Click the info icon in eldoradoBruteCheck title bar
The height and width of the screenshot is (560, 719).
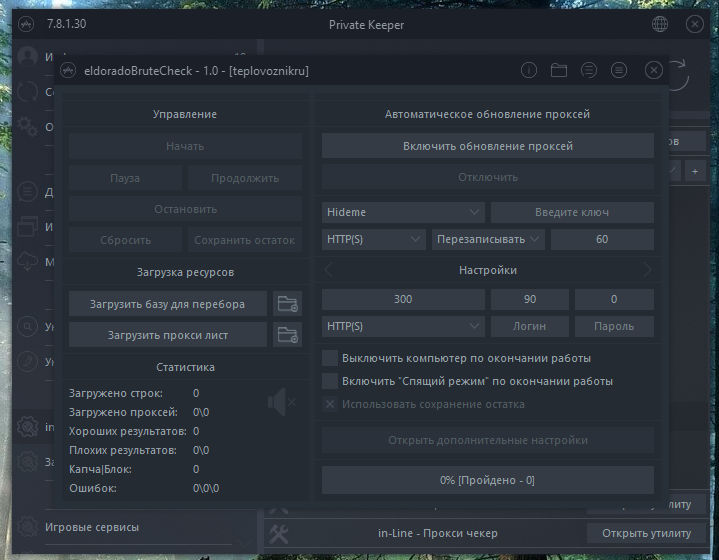pos(529,70)
